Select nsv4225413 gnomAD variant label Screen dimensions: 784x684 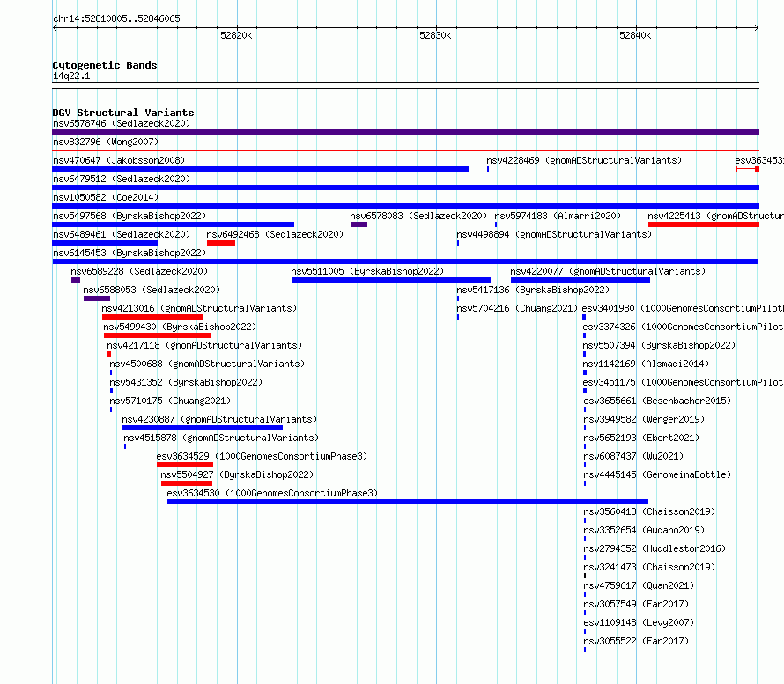point(715,216)
